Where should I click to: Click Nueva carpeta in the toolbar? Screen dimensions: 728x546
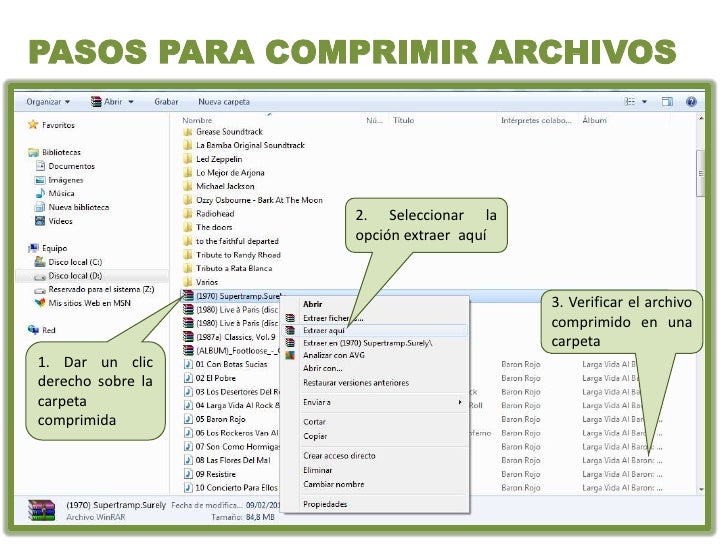coord(224,102)
